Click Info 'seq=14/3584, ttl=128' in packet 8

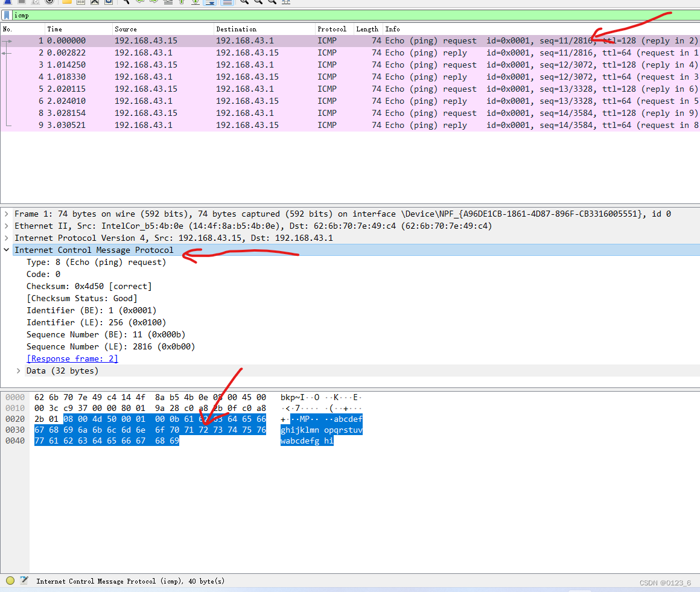coord(588,113)
